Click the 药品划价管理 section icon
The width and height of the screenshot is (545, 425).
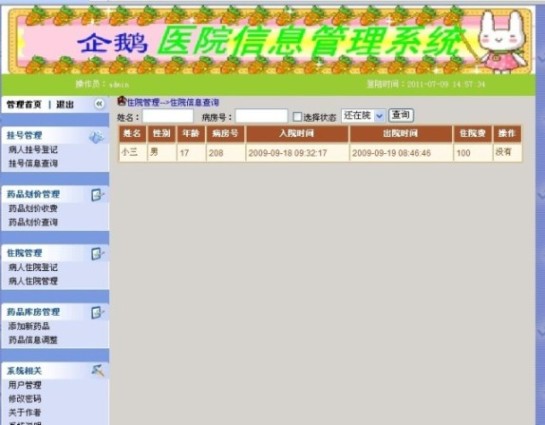click(x=97, y=195)
